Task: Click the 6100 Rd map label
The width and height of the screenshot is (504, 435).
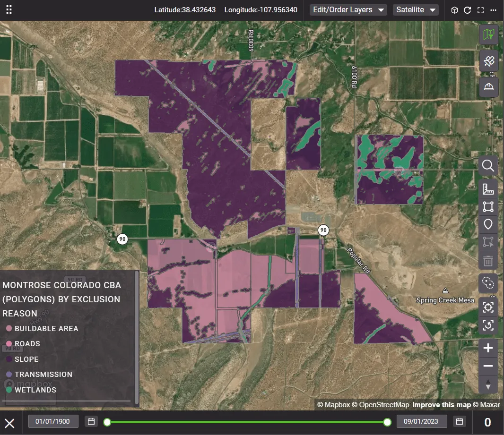Action: click(x=354, y=77)
